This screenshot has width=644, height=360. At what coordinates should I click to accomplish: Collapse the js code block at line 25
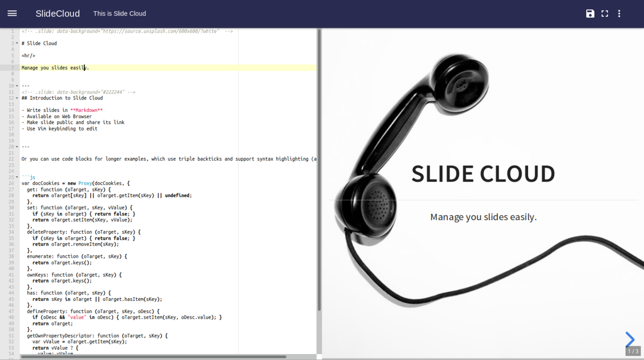point(18,177)
